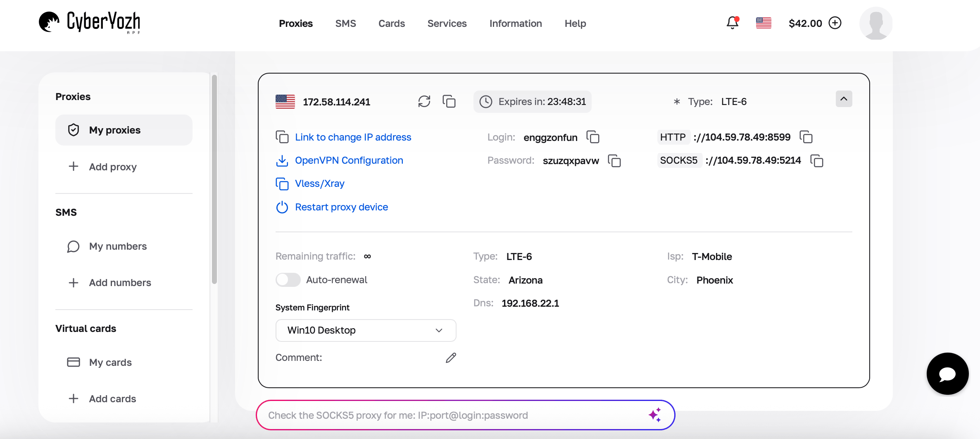
Task: Open the chat support bubble
Action: pos(947,373)
